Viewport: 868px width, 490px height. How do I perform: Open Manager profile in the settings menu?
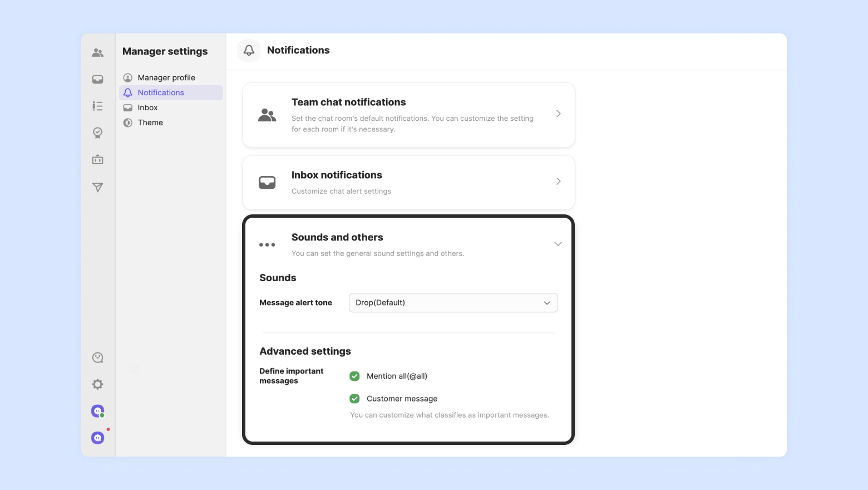coord(171,77)
